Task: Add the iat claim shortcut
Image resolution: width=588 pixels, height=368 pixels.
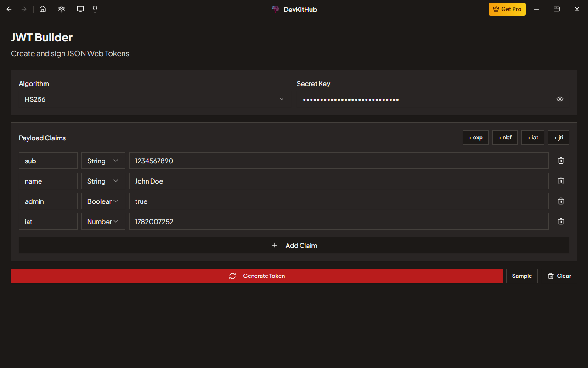Action: pyautogui.click(x=533, y=138)
